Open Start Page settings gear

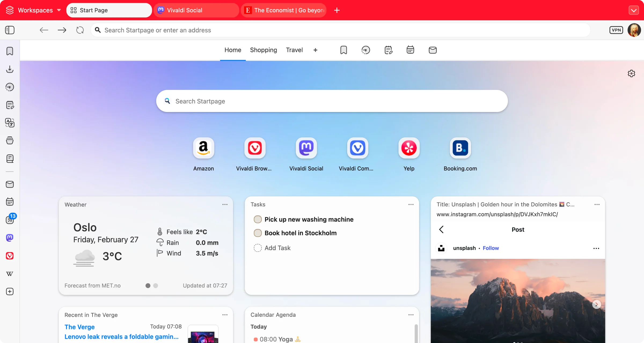click(631, 73)
